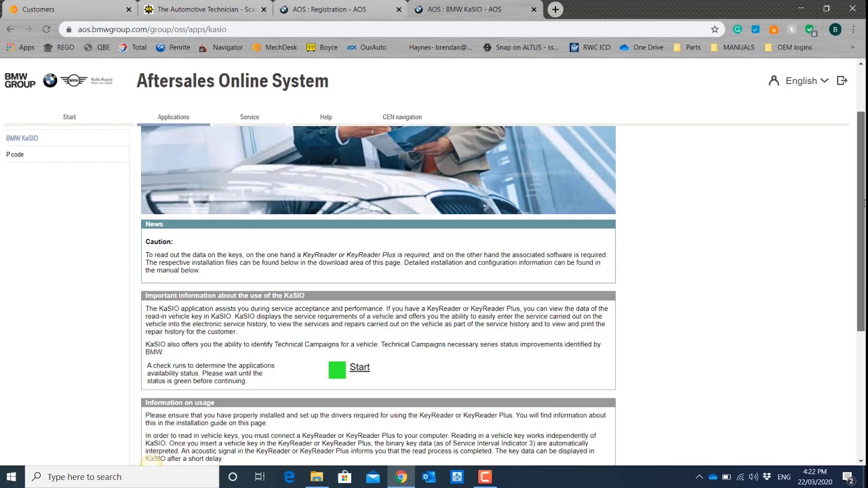Open the underlined Start link
The width and height of the screenshot is (868, 488).
click(359, 367)
